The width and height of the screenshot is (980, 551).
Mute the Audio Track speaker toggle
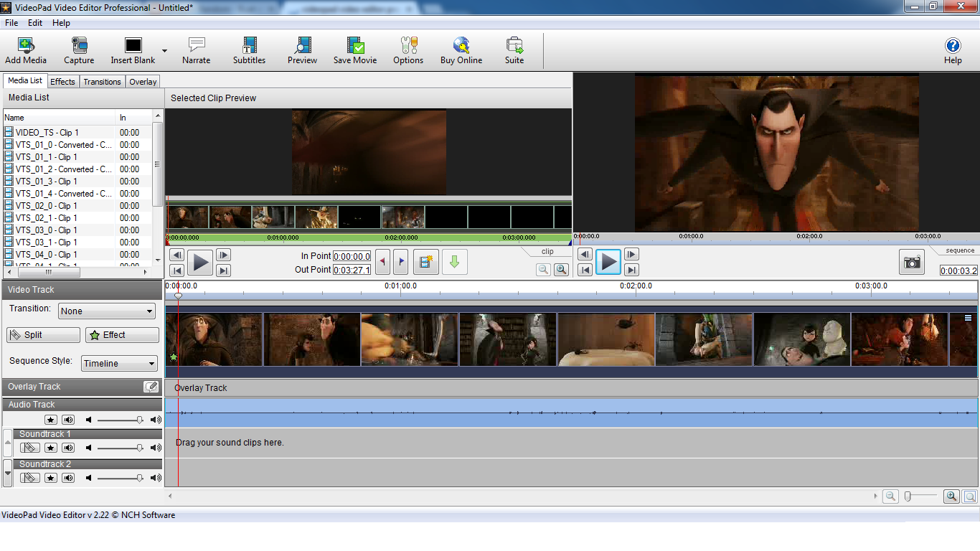point(68,420)
